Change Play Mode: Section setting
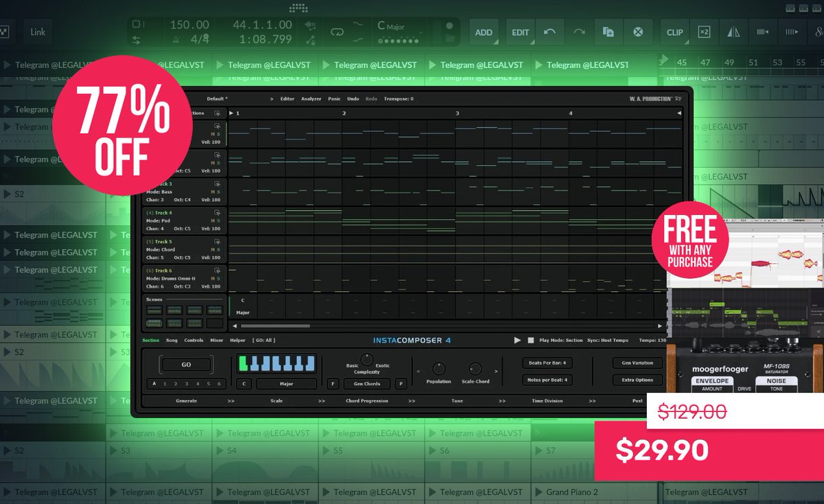The image size is (824, 504). coord(561,340)
